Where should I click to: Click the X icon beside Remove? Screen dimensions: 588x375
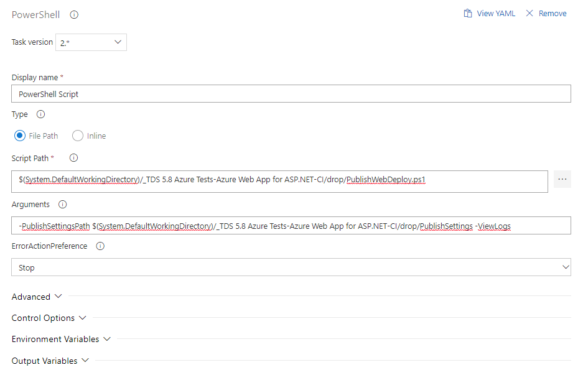pyautogui.click(x=530, y=12)
